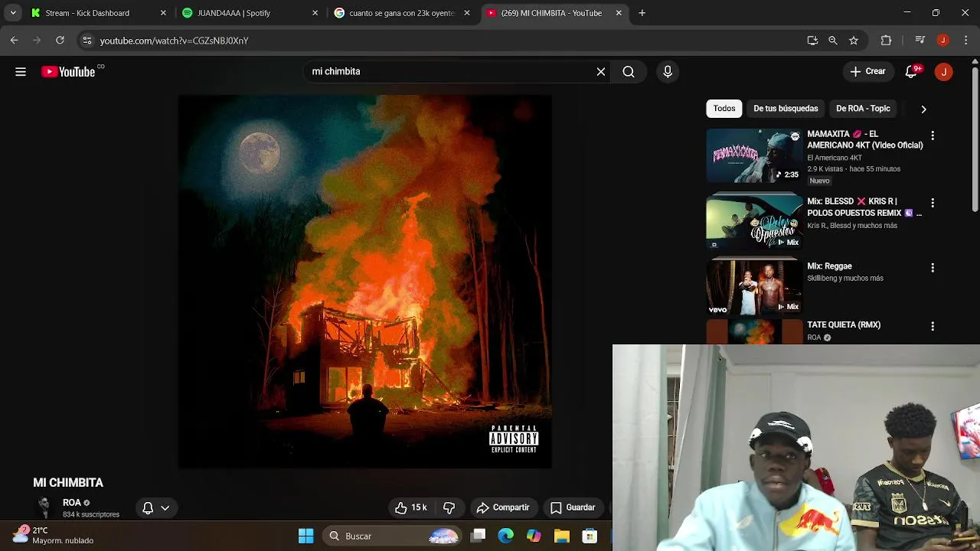
Task: Select the De ROA - Topic chip
Action: (863, 109)
